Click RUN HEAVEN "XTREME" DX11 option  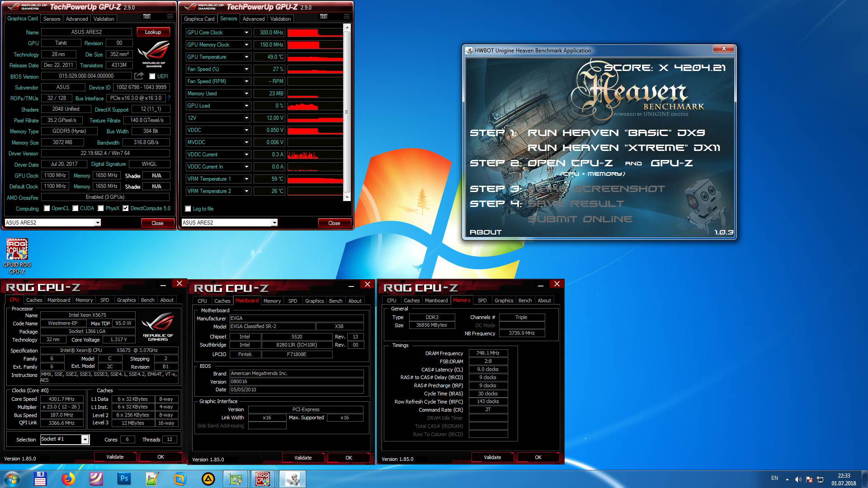pyautogui.click(x=623, y=148)
